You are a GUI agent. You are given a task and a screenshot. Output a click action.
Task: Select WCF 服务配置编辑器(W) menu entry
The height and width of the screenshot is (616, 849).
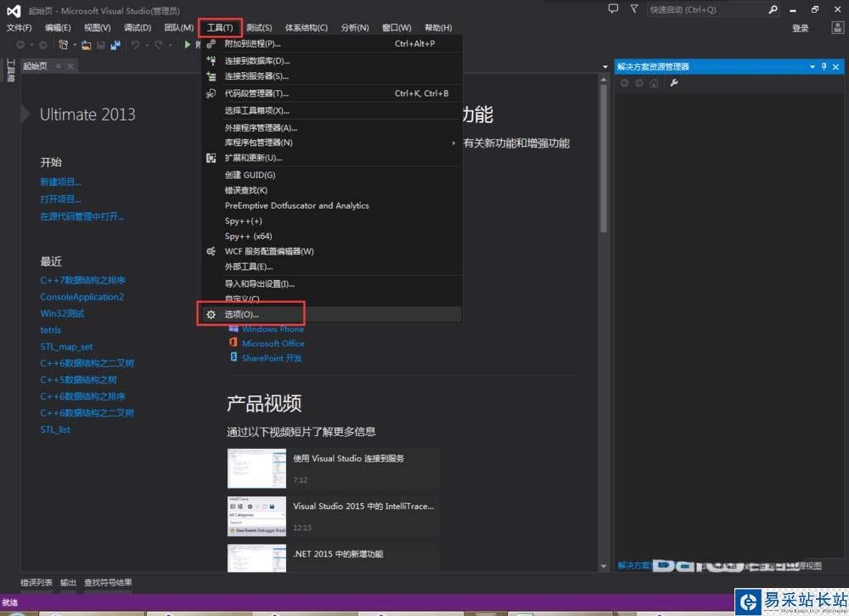coord(332,252)
